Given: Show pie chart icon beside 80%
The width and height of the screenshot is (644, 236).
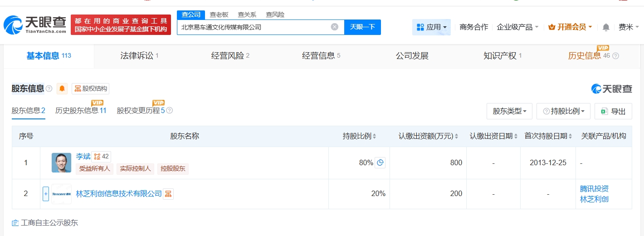Looking at the screenshot, I should (x=380, y=162).
